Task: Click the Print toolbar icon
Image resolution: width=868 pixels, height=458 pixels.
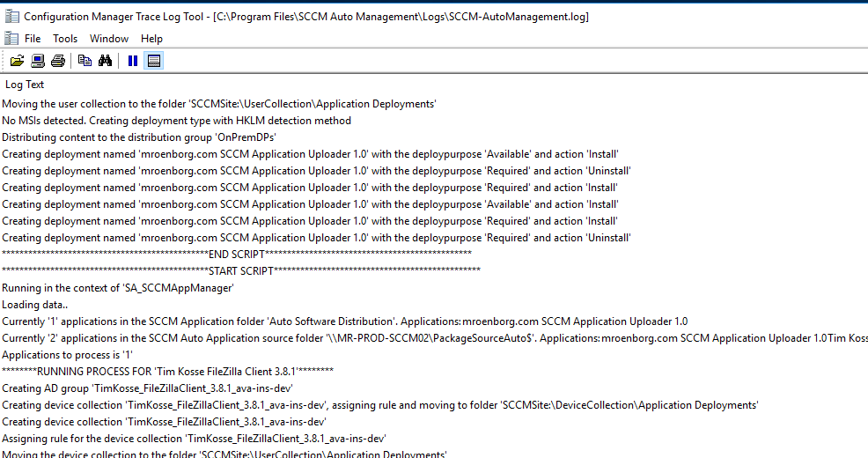Action: (x=58, y=61)
